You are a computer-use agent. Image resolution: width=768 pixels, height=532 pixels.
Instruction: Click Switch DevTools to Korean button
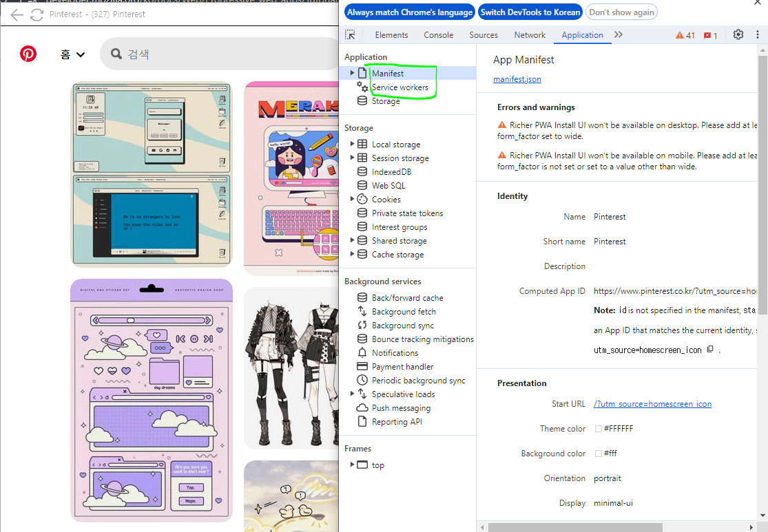pos(530,12)
